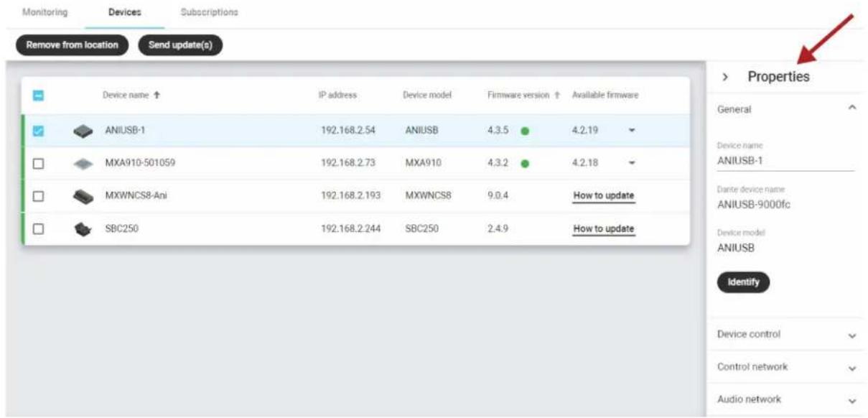Open the Subscriptions tab
The image size is (868, 418).
pyautogui.click(x=210, y=13)
